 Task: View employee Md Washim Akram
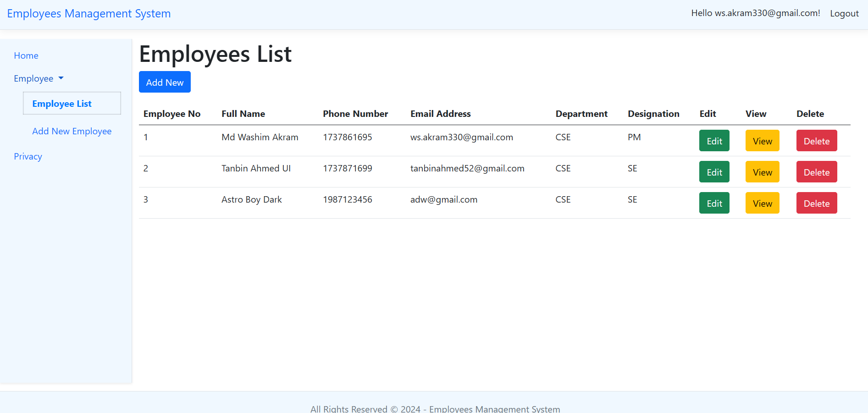tap(762, 141)
